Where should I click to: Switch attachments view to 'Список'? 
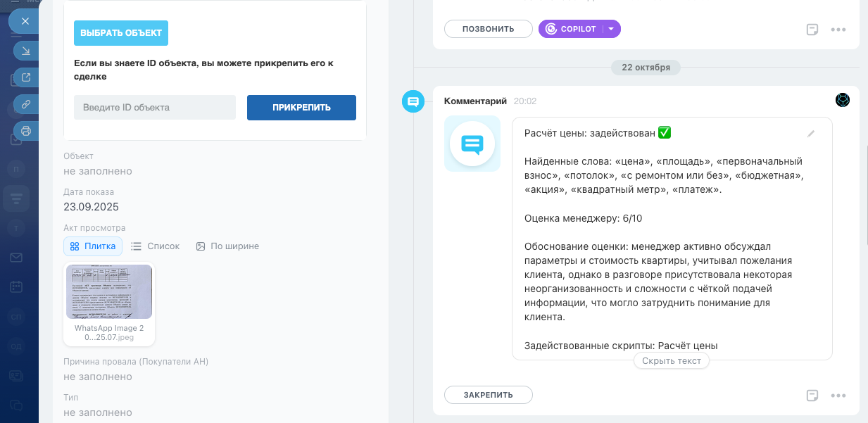[x=156, y=246]
